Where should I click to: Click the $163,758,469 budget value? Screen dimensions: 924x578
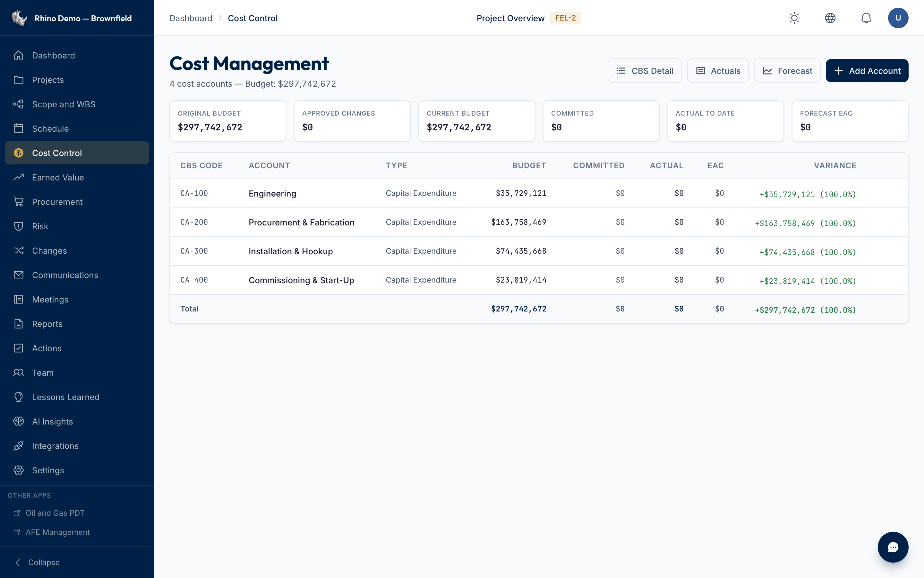point(518,222)
